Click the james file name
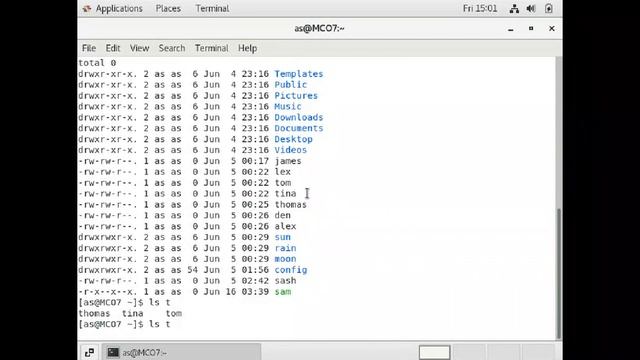 288,161
